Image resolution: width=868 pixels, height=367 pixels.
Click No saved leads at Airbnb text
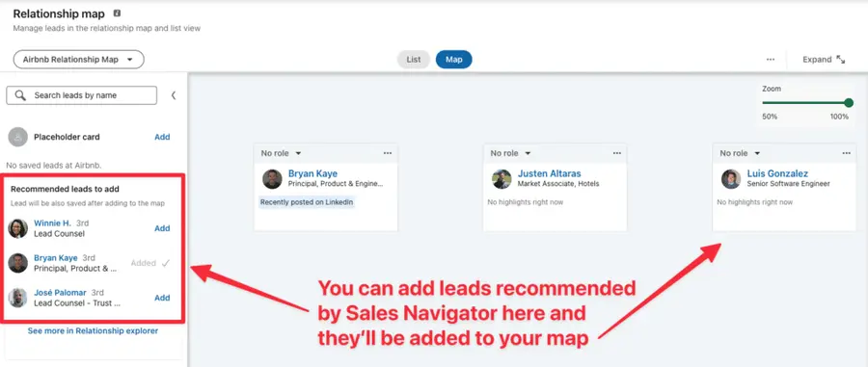(54, 166)
